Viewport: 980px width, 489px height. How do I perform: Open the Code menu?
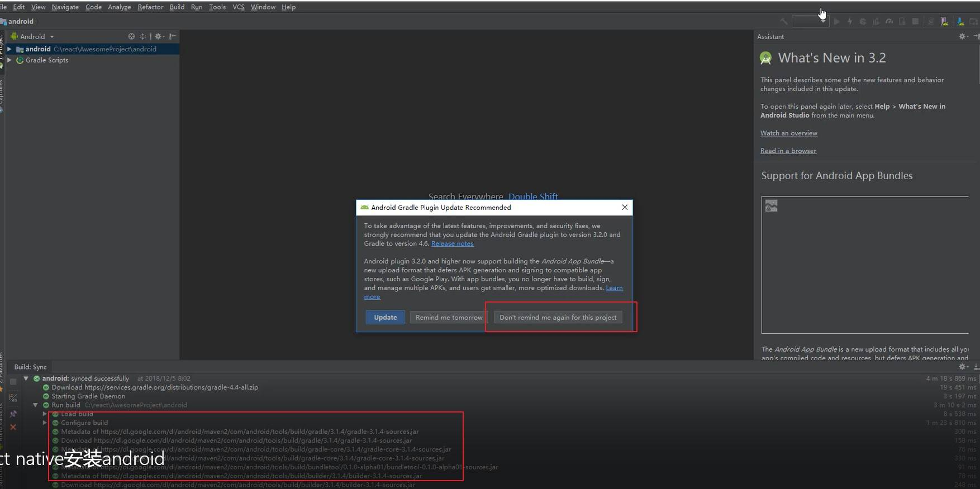(93, 7)
